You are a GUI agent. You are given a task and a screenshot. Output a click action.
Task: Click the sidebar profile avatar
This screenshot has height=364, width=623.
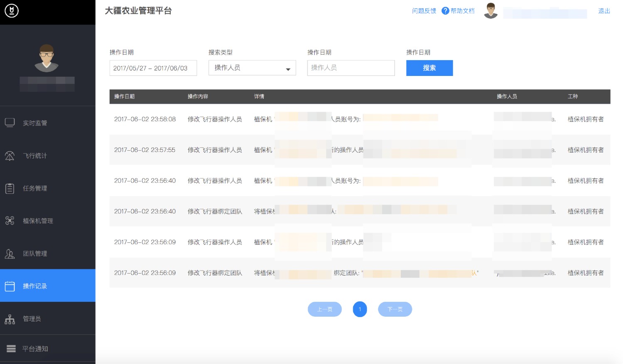click(x=47, y=58)
